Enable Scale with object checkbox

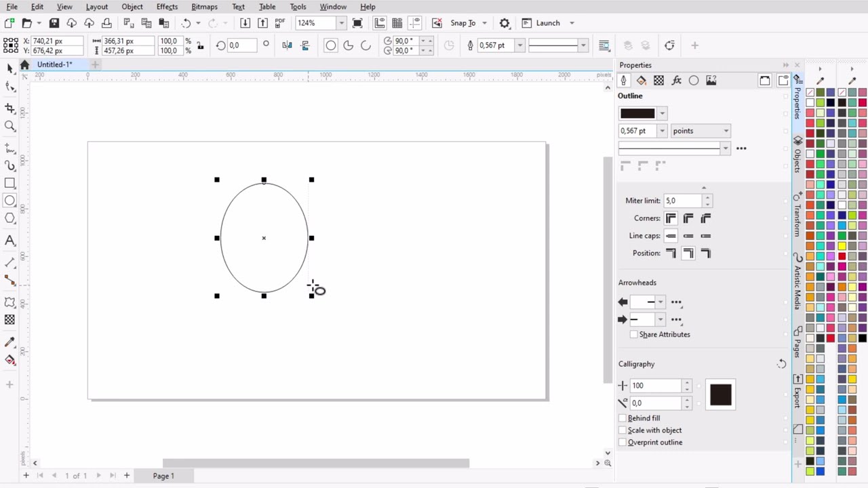pos(623,430)
